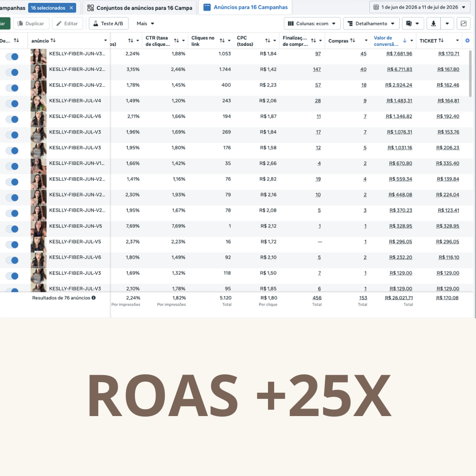Click the purchases count 45
476x476 pixels.
(x=363, y=54)
